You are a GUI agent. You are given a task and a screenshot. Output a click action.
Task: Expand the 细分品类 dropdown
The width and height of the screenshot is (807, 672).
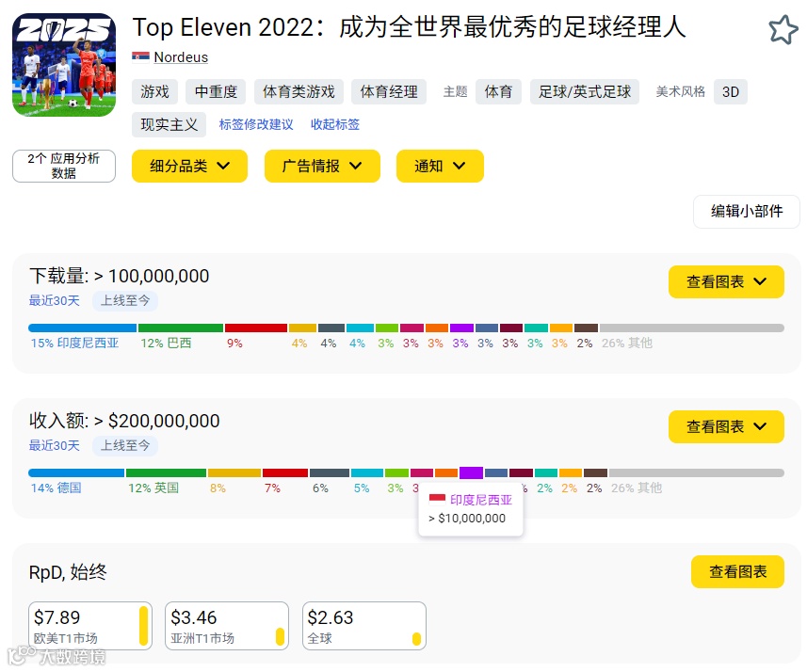point(189,166)
